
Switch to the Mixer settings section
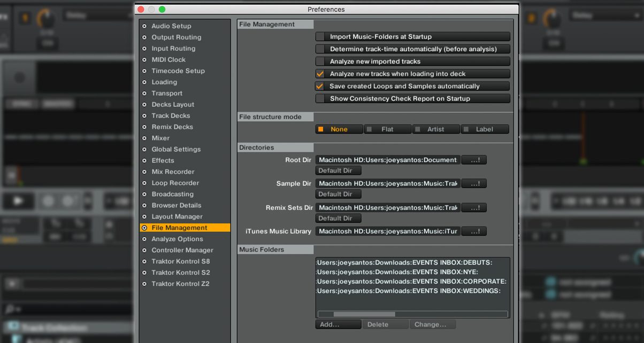pyautogui.click(x=162, y=138)
